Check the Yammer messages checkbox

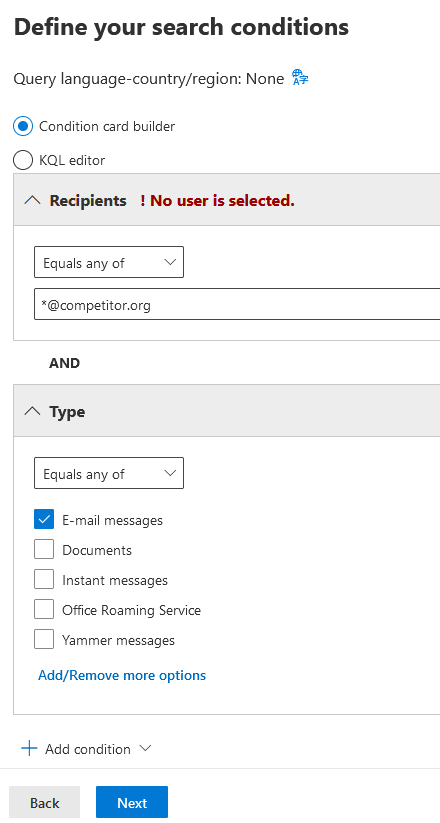pyautogui.click(x=44, y=639)
